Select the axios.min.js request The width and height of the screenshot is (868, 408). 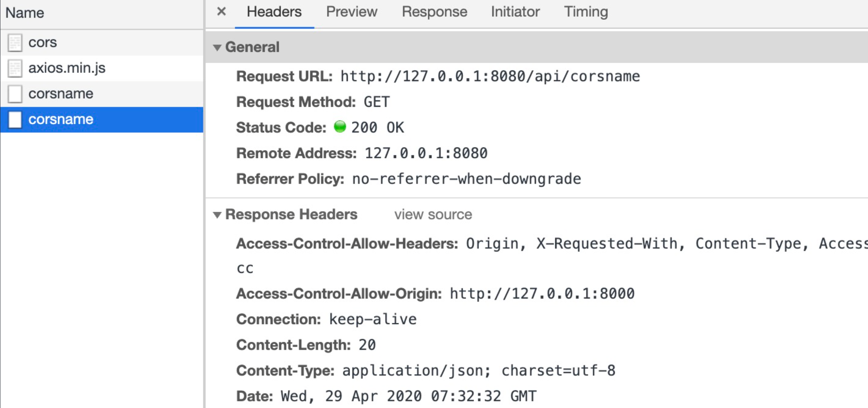pos(67,68)
